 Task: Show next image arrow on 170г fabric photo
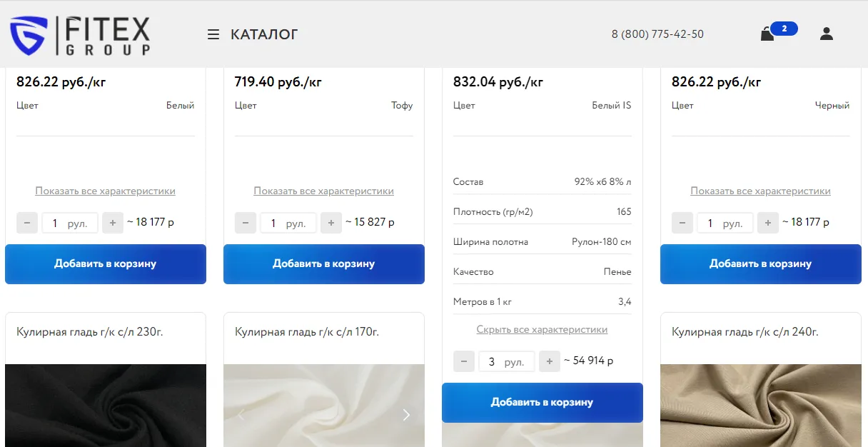click(x=406, y=415)
